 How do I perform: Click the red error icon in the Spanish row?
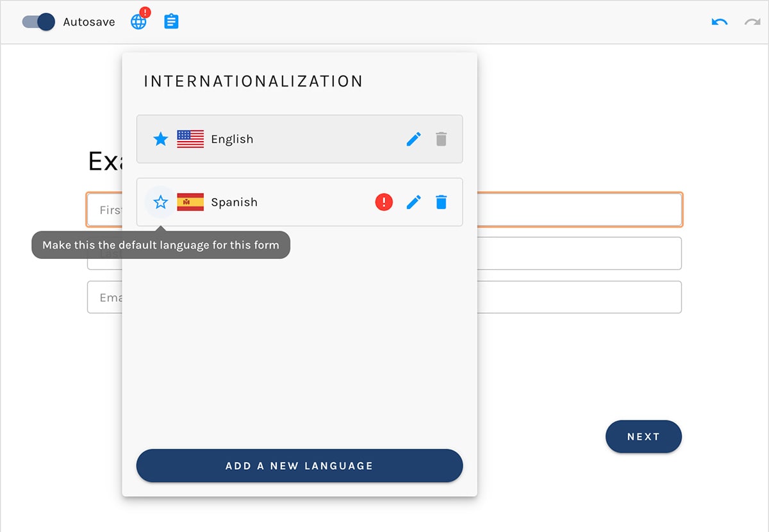tap(384, 202)
